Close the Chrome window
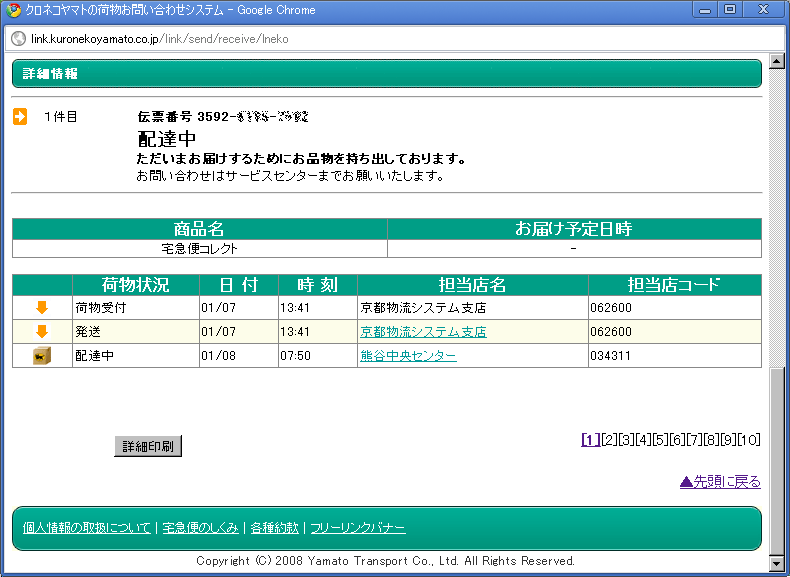 (764, 10)
